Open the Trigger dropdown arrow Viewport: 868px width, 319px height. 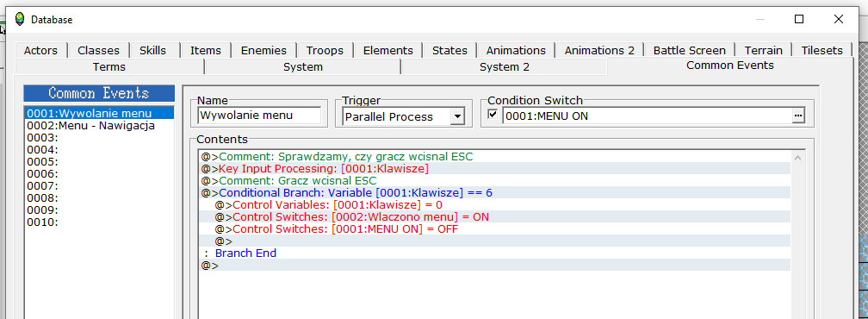tap(457, 116)
